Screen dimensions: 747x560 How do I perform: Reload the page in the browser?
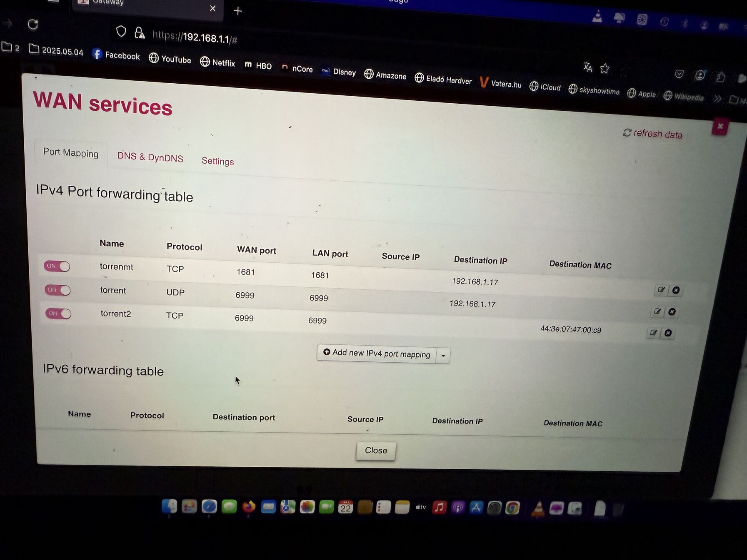[33, 25]
